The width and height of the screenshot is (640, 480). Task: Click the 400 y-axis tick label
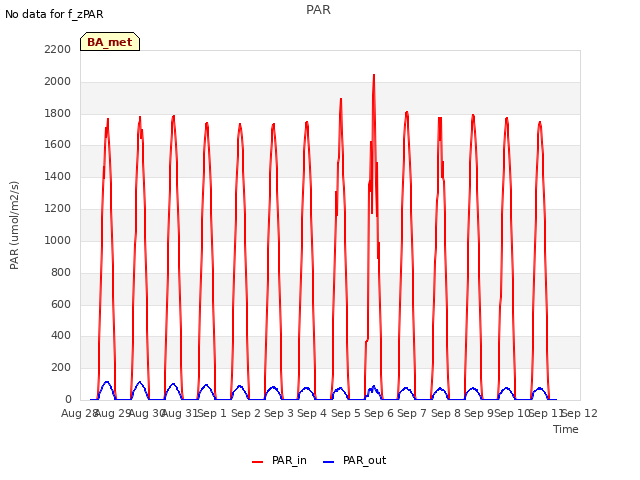(x=61, y=336)
